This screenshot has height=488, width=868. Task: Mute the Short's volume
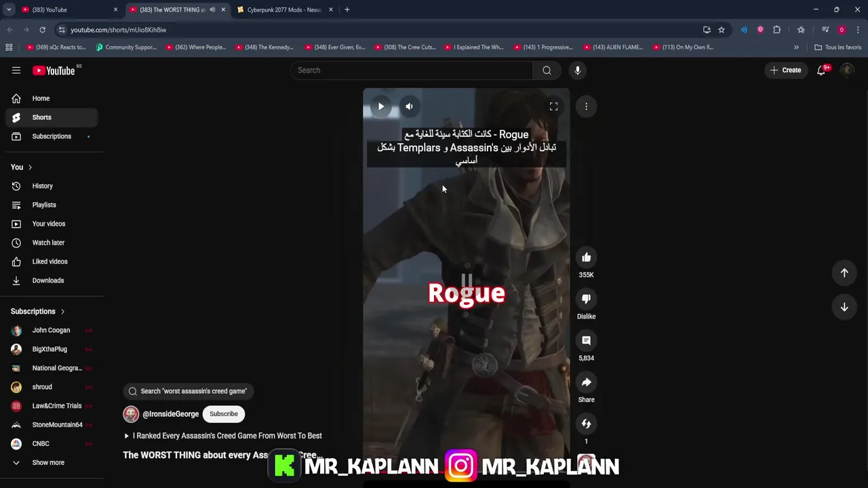(x=409, y=106)
